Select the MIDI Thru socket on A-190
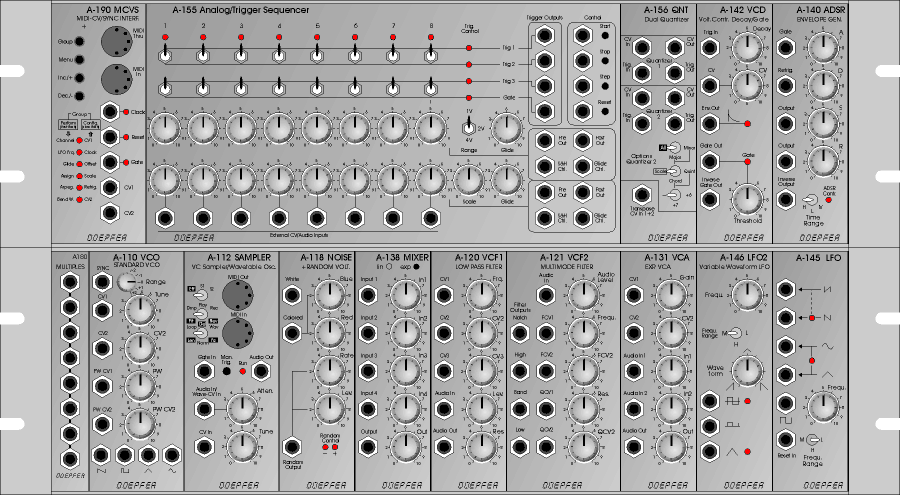The width and height of the screenshot is (900, 495). coord(117,41)
